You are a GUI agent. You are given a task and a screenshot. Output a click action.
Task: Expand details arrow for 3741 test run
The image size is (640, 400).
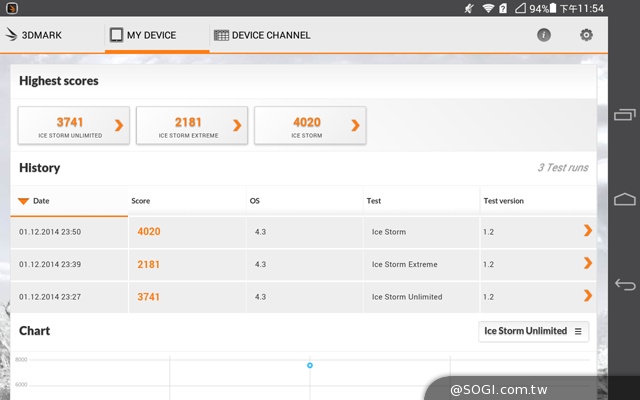point(587,296)
